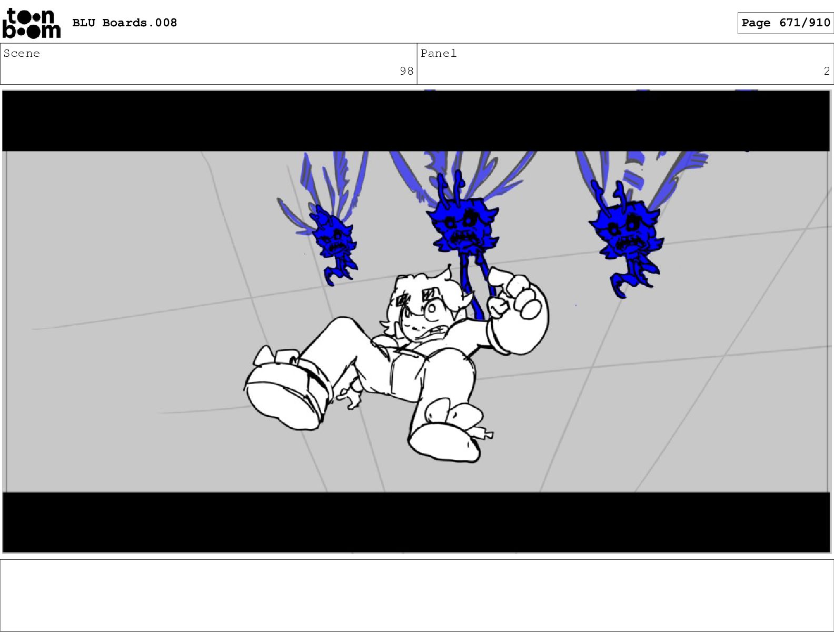Screen dimensions: 834x644
Task: Click the 'Panel' label
Action: point(439,53)
